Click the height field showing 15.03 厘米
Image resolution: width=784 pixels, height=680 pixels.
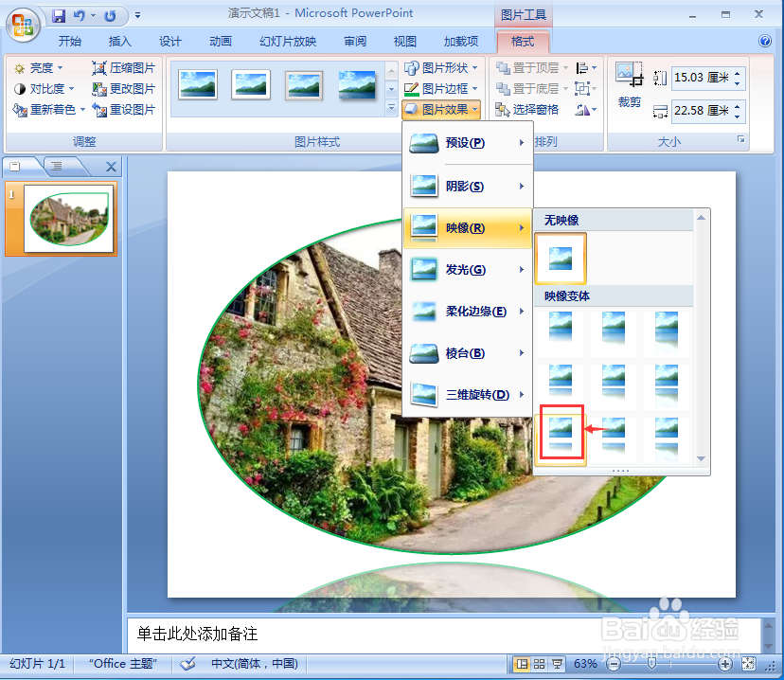click(x=702, y=78)
